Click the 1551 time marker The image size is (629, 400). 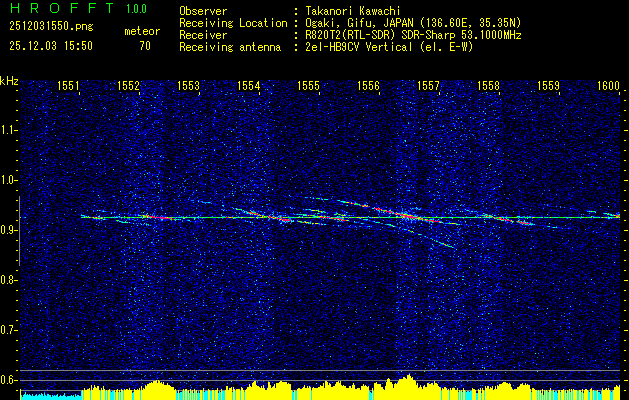pos(69,87)
